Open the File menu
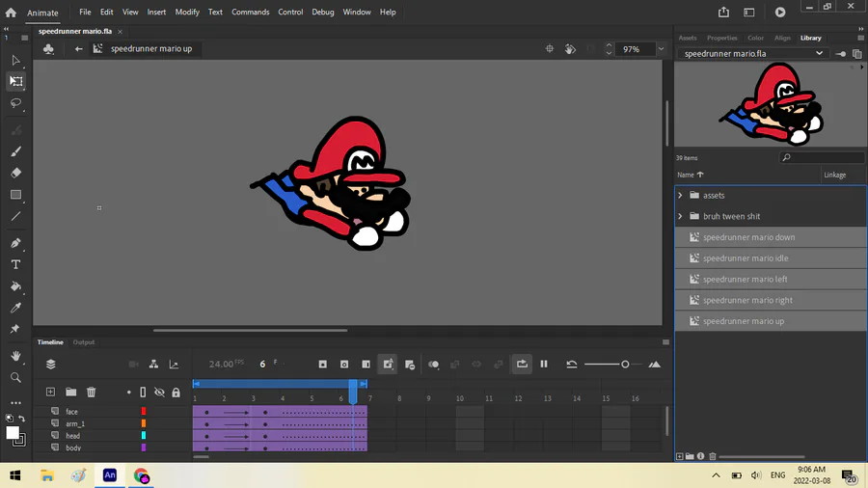 click(x=85, y=12)
